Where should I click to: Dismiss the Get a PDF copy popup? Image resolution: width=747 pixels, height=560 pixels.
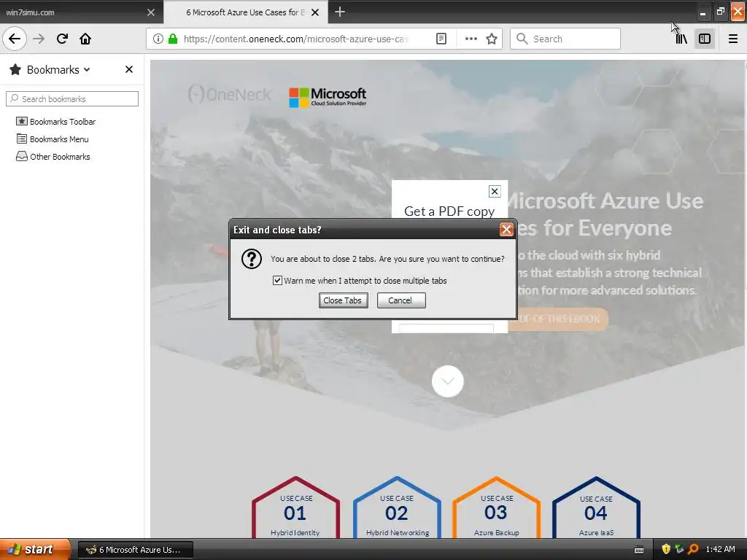pos(495,192)
